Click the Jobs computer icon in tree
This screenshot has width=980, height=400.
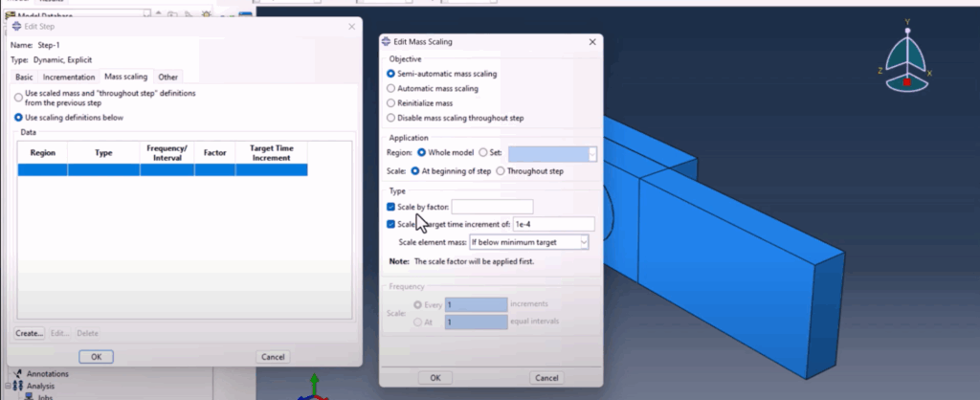click(29, 396)
